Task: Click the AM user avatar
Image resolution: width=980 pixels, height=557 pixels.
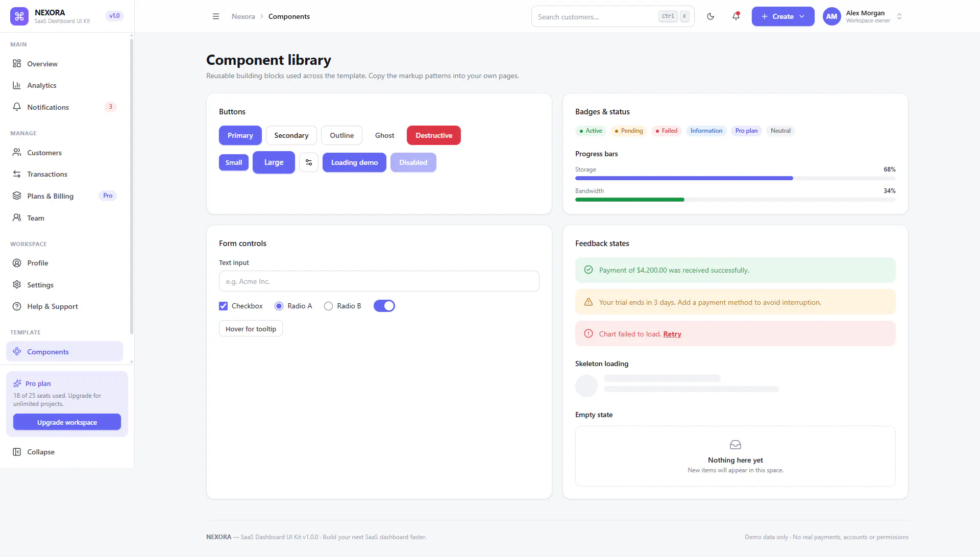Action: pos(831,16)
